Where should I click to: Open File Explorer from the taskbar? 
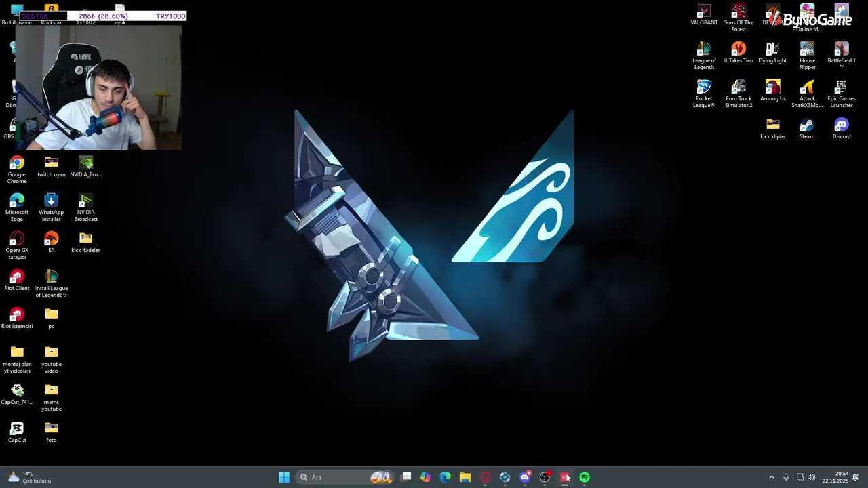(465, 477)
